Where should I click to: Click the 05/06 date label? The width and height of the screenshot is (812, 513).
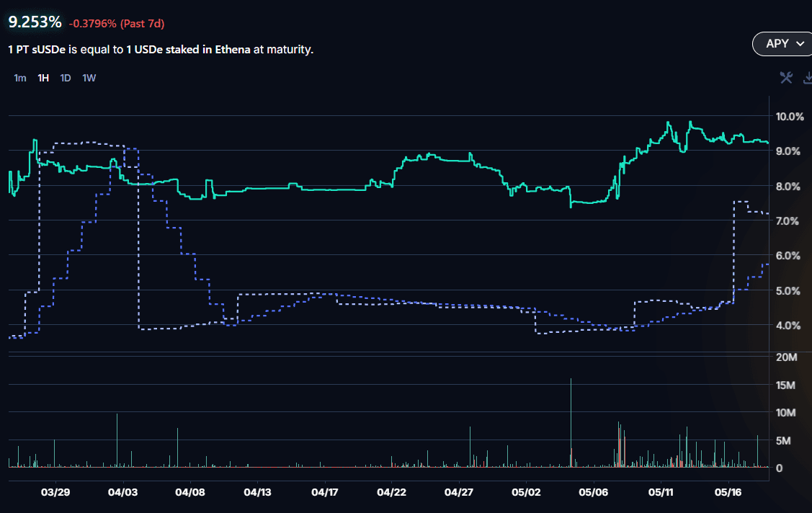click(x=594, y=492)
